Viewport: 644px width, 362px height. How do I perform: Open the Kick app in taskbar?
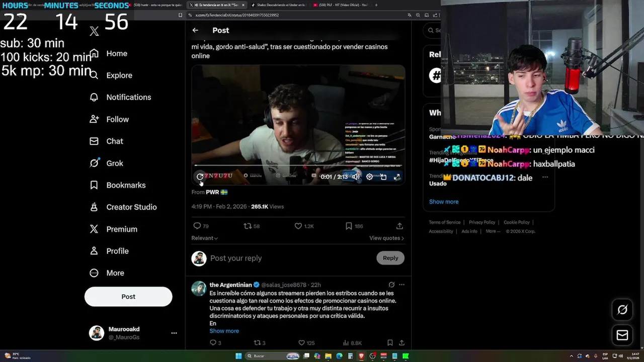(x=406, y=356)
